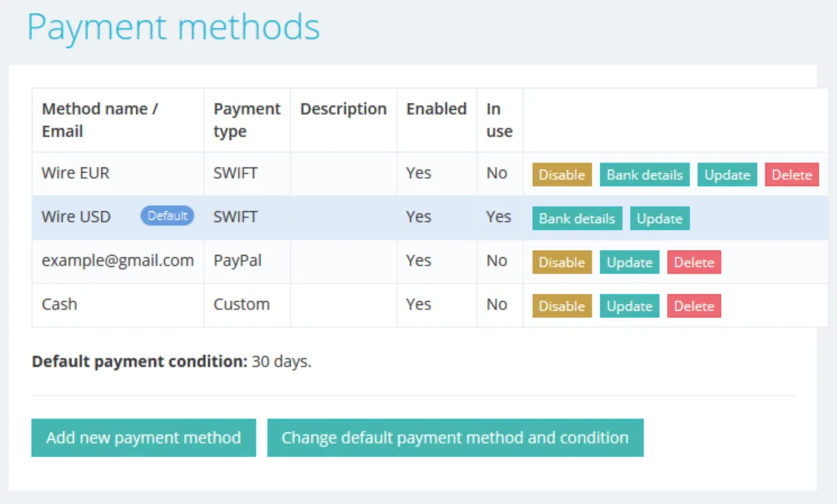The height and width of the screenshot is (504, 837).
Task: Click the Method name / Email column header
Action: tap(100, 120)
